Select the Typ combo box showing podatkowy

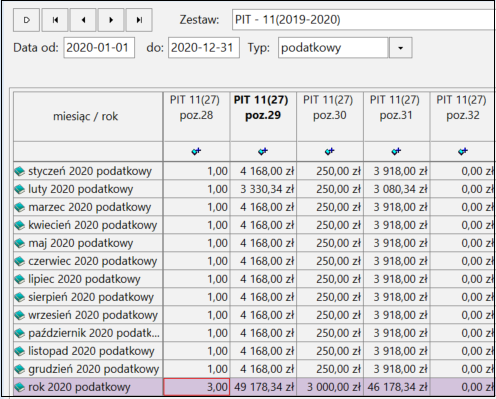tap(333, 48)
